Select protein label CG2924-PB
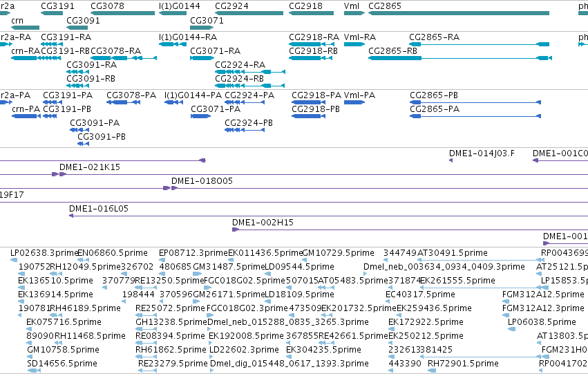The height and width of the screenshot is (374, 588). [249, 123]
